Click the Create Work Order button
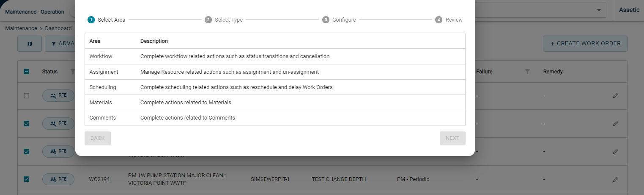The width and height of the screenshot is (644, 195). click(x=585, y=44)
